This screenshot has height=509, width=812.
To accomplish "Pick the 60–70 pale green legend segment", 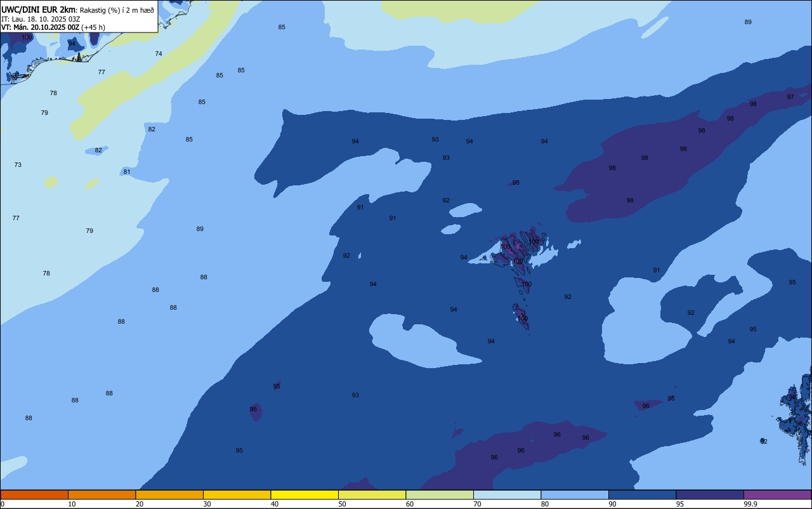I will pyautogui.click(x=440, y=494).
